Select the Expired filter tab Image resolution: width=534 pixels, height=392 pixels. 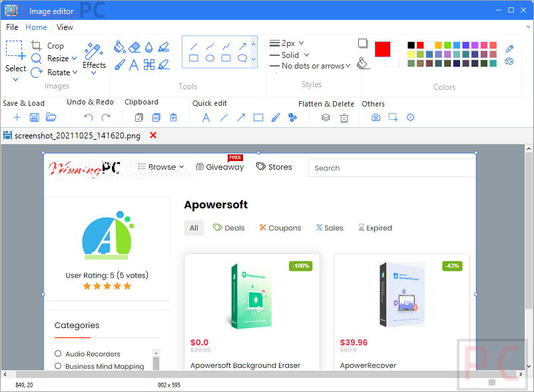tap(375, 228)
